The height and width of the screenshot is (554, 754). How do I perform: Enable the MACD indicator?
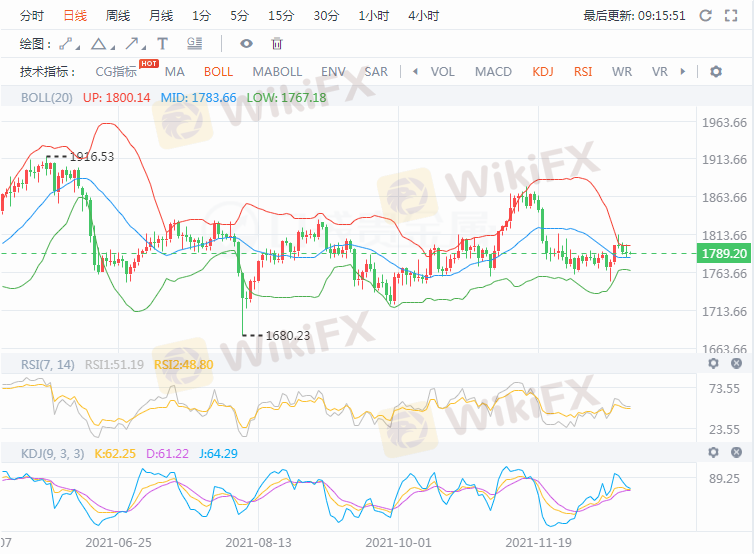pyautogui.click(x=493, y=72)
